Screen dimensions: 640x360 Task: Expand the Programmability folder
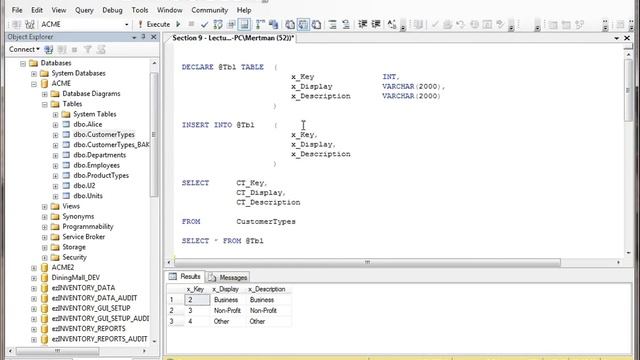(x=44, y=227)
